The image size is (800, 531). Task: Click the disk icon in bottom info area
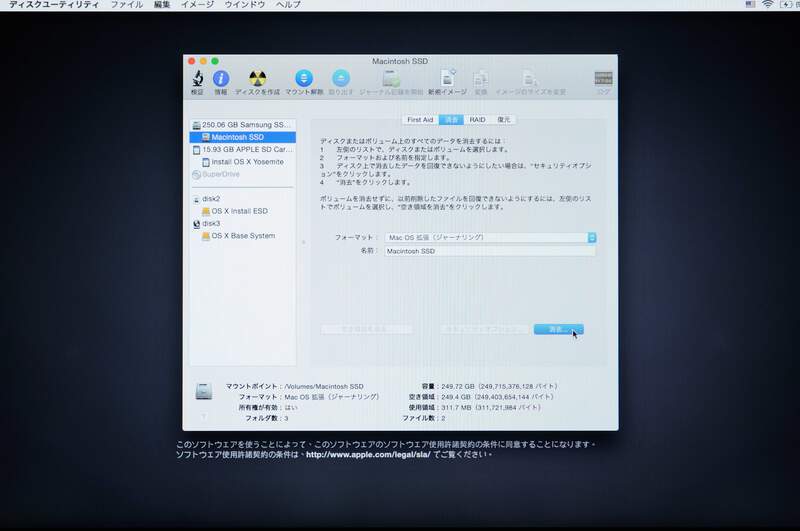coord(204,391)
